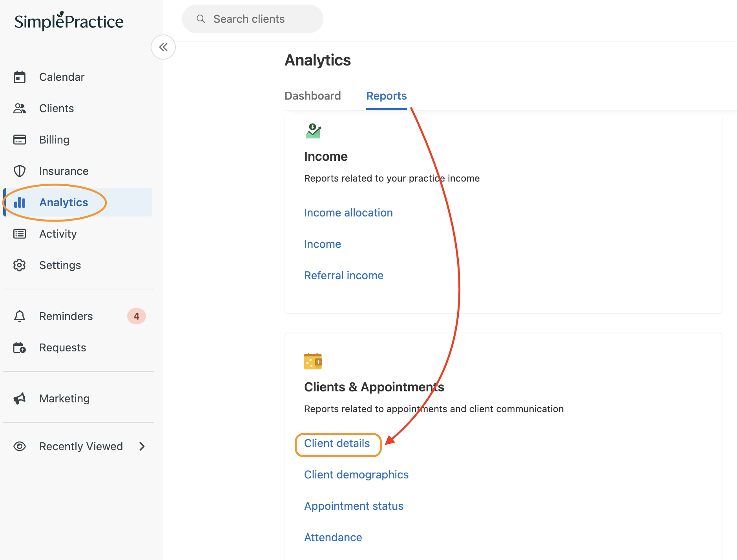Open the Client demographics report
The height and width of the screenshot is (560, 737).
point(356,475)
